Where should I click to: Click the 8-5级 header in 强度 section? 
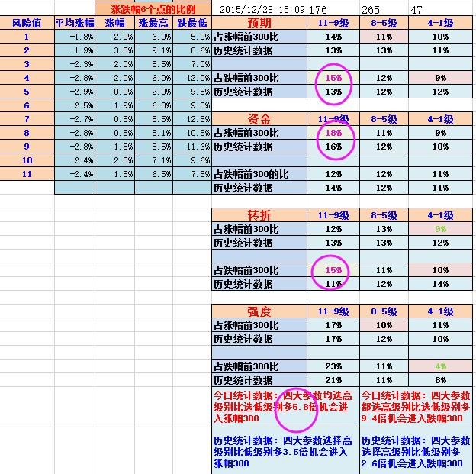click(x=384, y=311)
